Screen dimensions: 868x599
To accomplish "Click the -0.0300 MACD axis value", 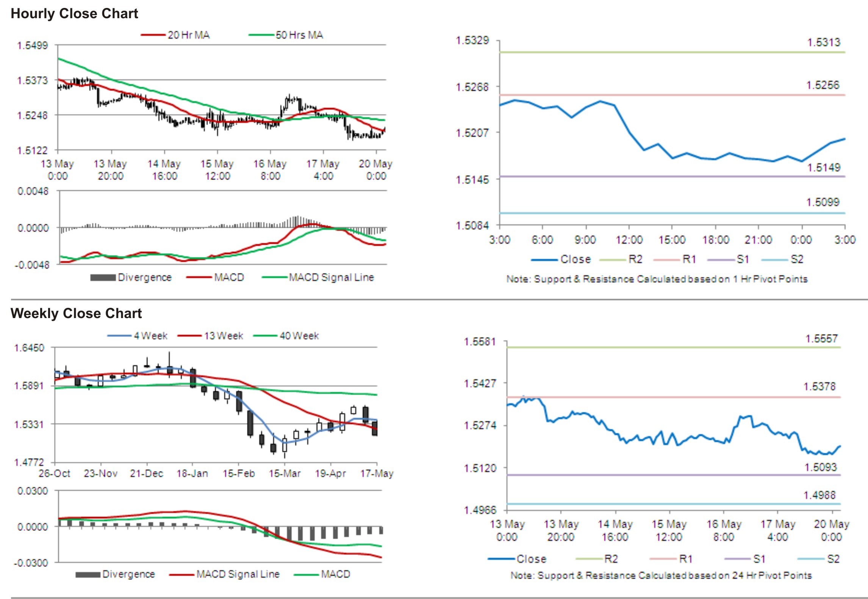I will (31, 563).
